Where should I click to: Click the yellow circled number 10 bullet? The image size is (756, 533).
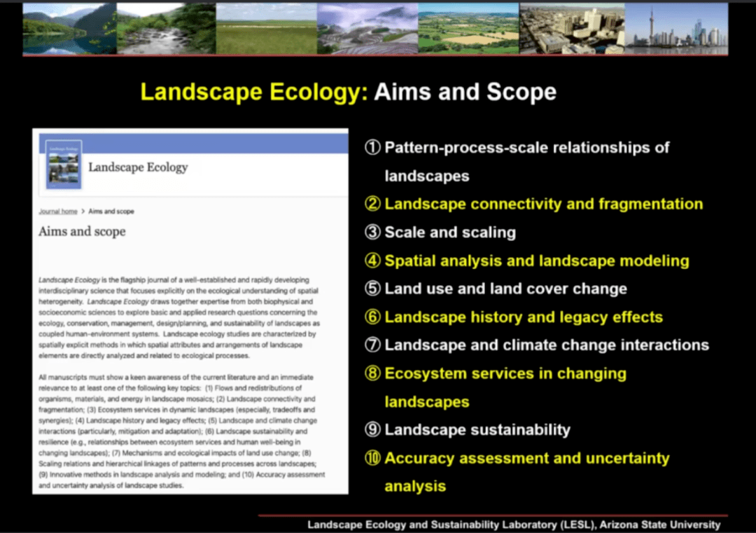point(373,459)
